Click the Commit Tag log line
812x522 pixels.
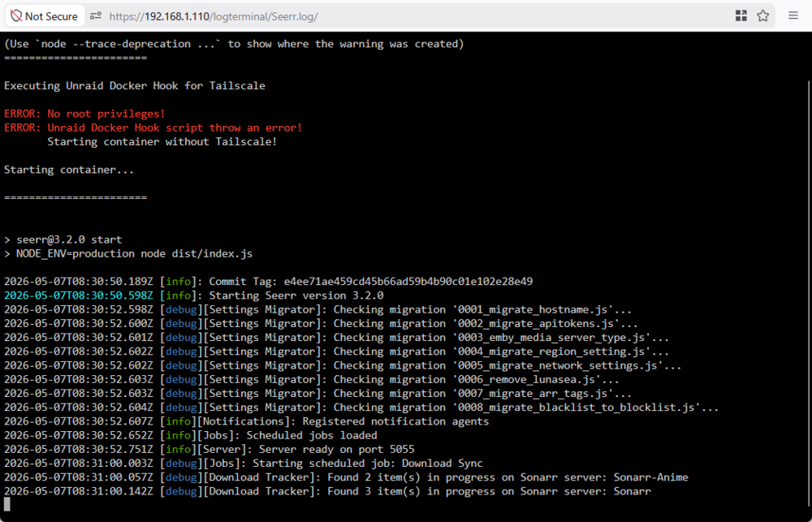[x=268, y=281]
